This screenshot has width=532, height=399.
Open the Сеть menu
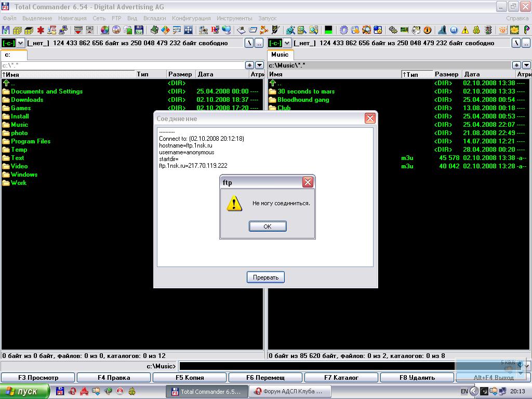coord(99,18)
